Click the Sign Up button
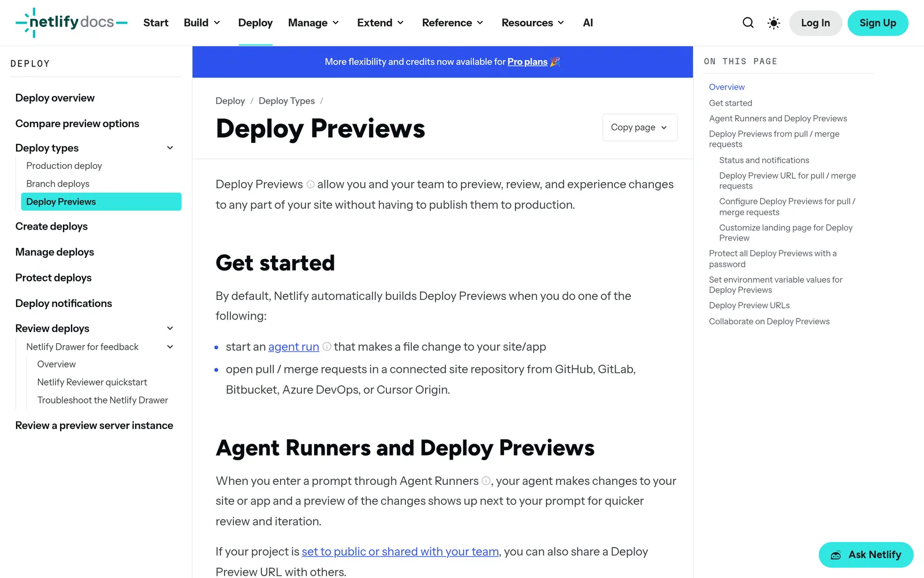 point(878,23)
